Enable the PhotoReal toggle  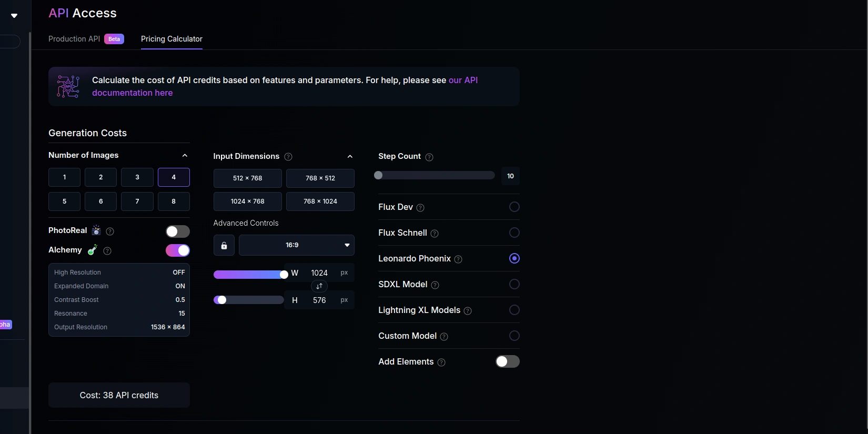(x=178, y=231)
